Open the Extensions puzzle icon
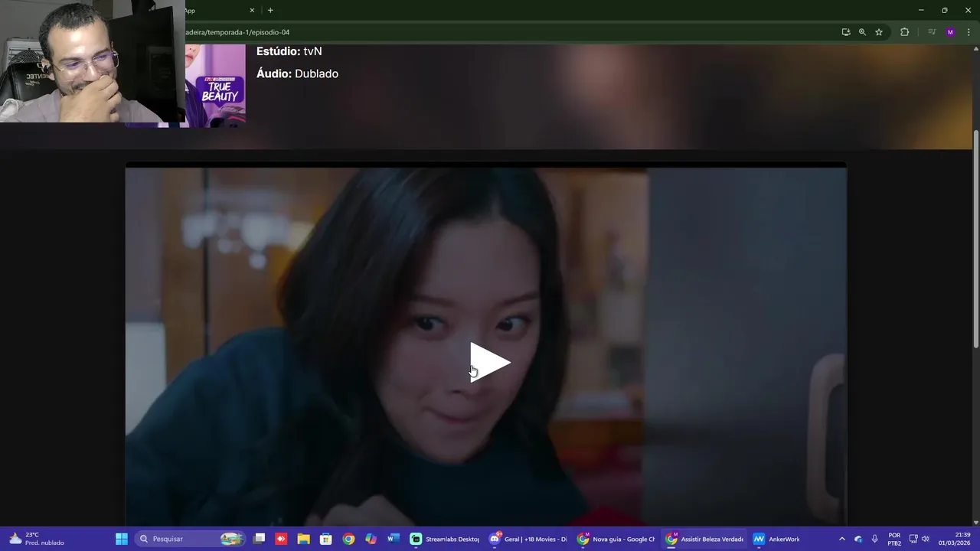Viewport: 980px width, 551px height. (x=905, y=32)
